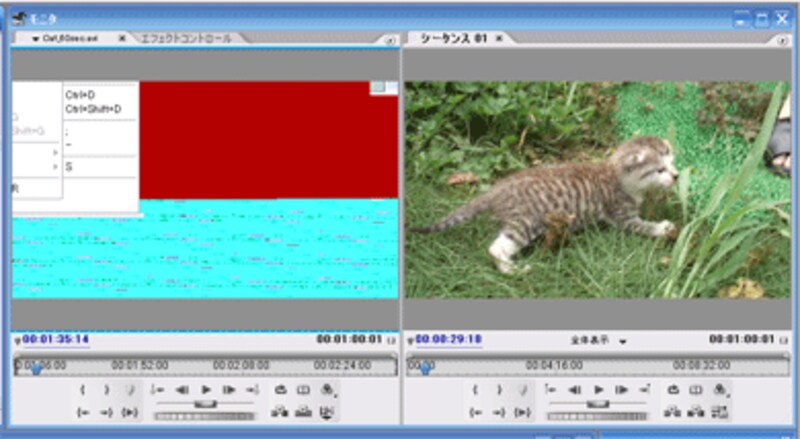
Task: Set Out point in Program monitor
Action: coord(499,390)
